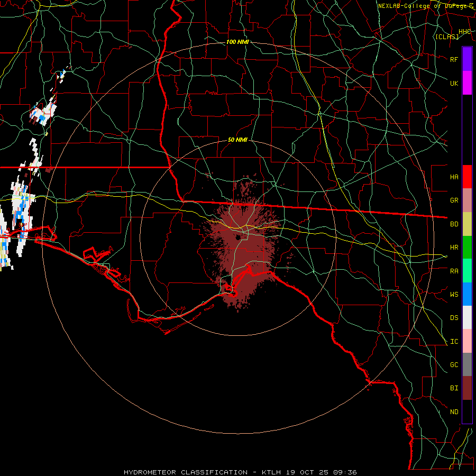Click the black ND legend swatch
This screenshot has height=476, width=476.
pos(467,411)
